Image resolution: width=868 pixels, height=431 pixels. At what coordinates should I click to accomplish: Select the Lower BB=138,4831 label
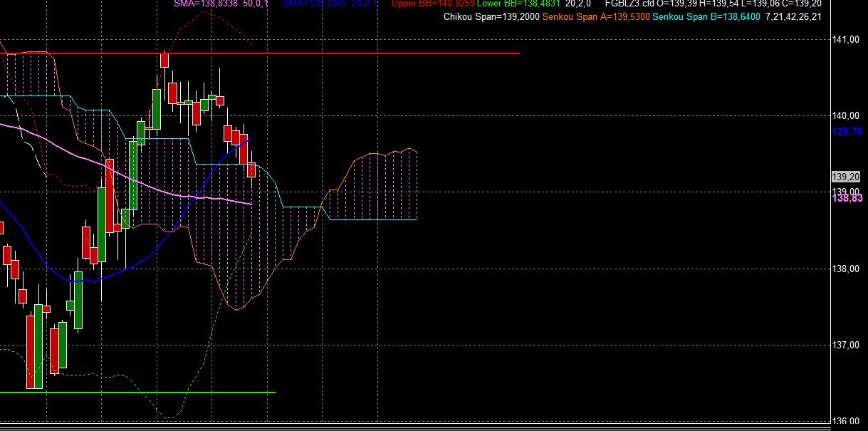tap(518, 4)
